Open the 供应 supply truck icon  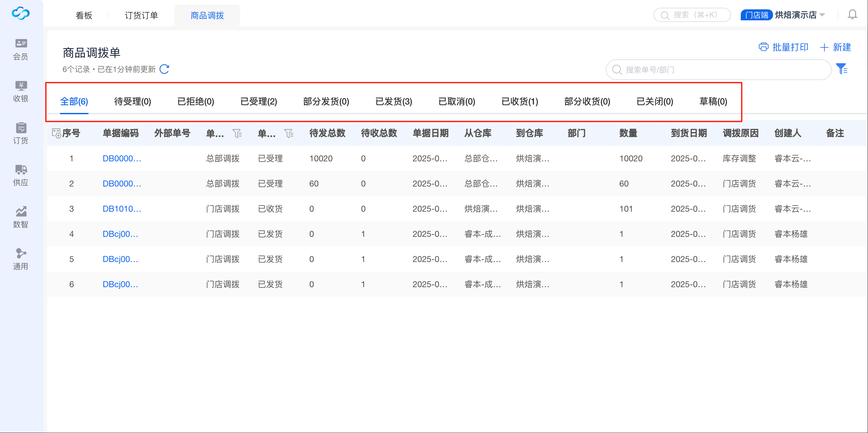point(21,169)
